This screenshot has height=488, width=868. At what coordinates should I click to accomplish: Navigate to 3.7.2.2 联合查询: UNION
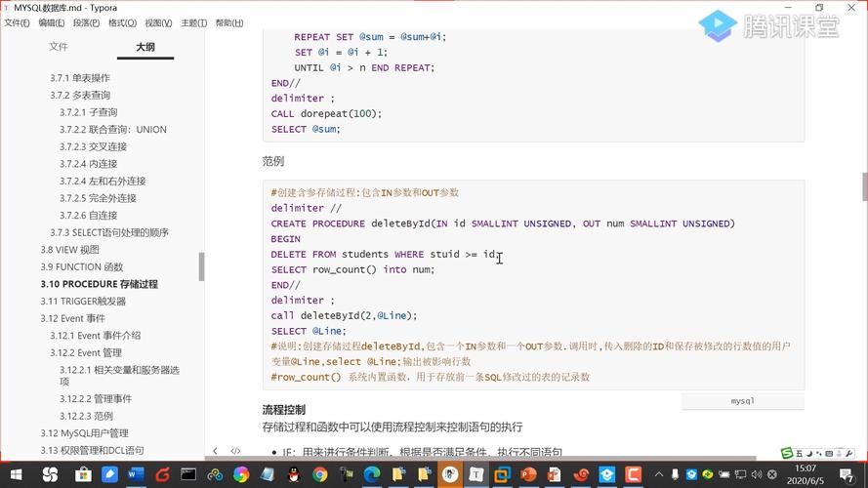pyautogui.click(x=113, y=130)
